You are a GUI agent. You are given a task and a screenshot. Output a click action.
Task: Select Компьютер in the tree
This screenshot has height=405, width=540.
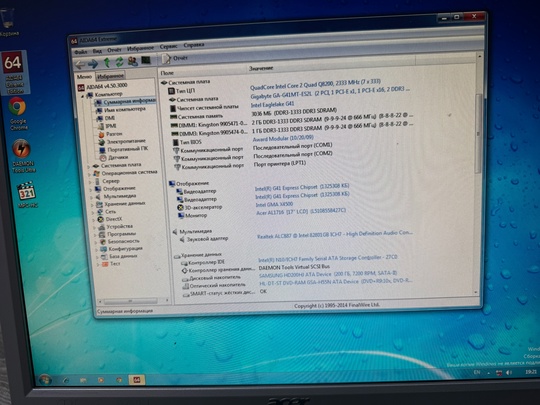(104, 94)
